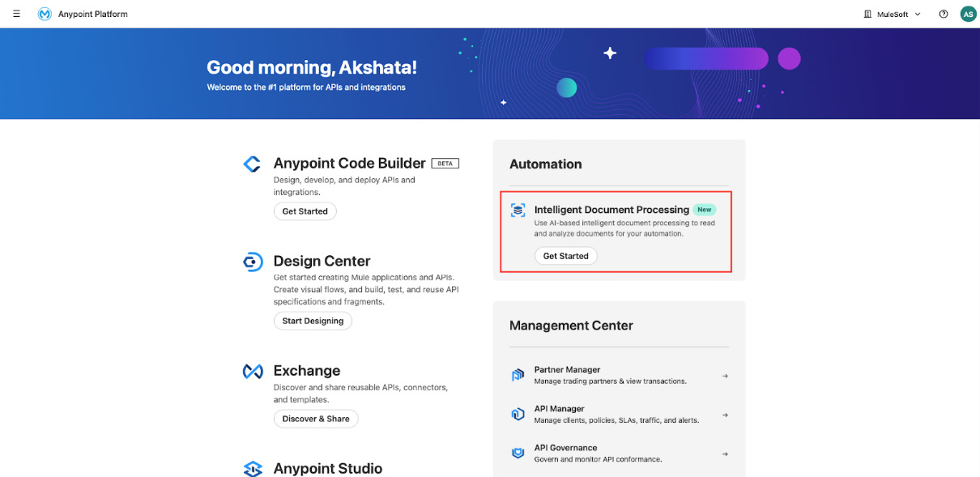980x477 pixels.
Task: Click the API Governance icon
Action: click(518, 453)
